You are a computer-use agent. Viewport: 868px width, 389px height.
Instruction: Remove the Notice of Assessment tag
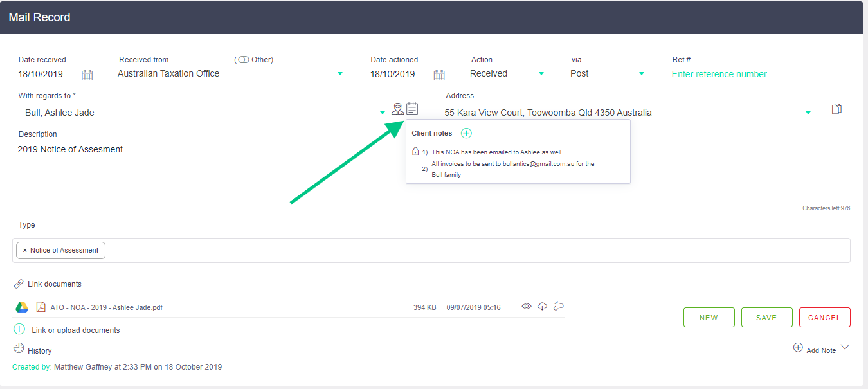tap(24, 250)
